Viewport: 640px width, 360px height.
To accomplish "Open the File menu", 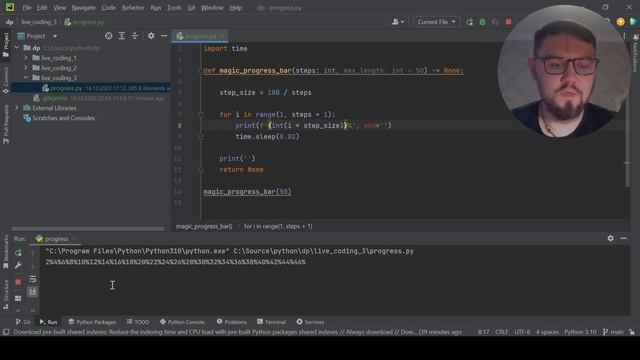I will pyautogui.click(x=27, y=8).
